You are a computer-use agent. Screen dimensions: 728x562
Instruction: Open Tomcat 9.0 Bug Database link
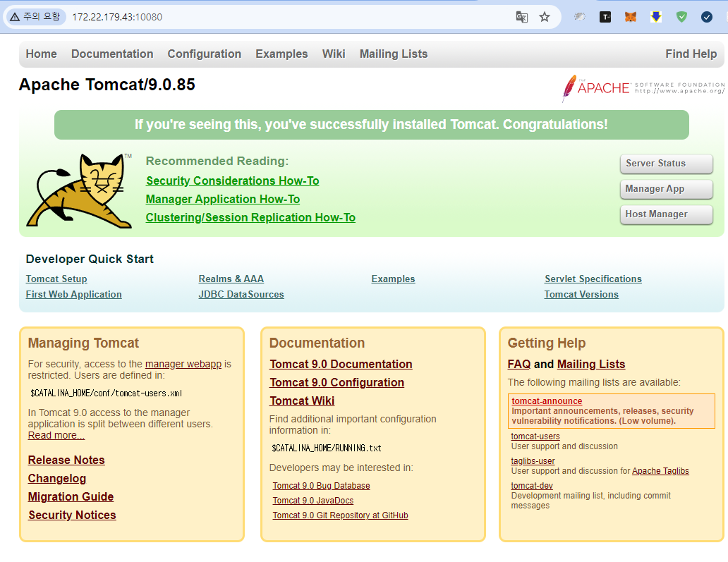[x=321, y=485]
